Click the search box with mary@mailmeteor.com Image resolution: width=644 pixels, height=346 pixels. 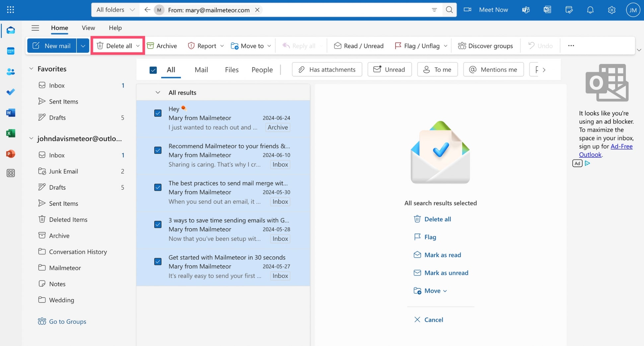tap(342, 10)
